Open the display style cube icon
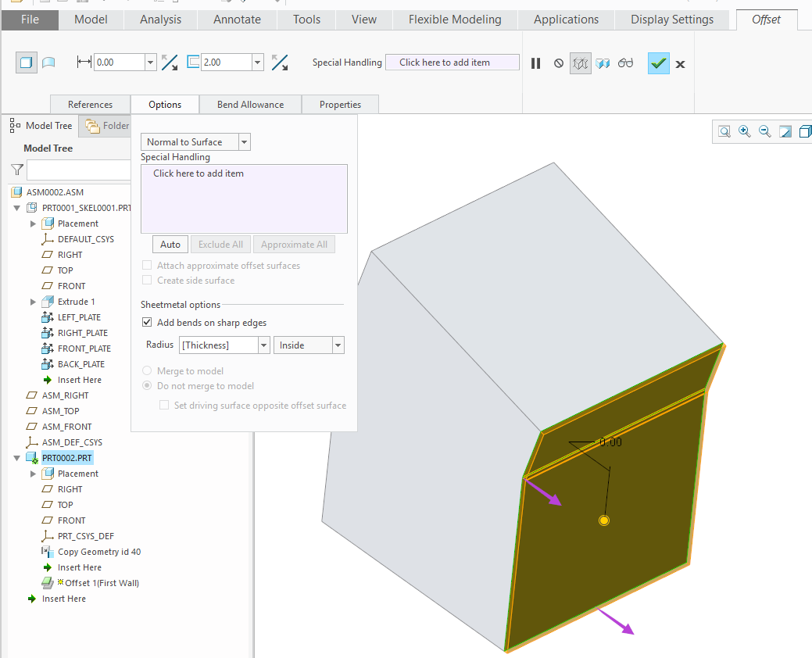This screenshot has width=812, height=658. click(805, 131)
